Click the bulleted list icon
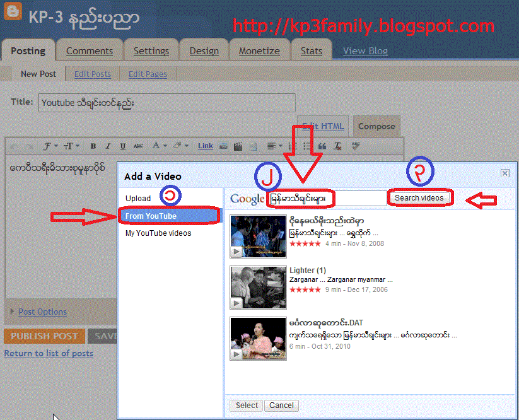 [x=307, y=146]
